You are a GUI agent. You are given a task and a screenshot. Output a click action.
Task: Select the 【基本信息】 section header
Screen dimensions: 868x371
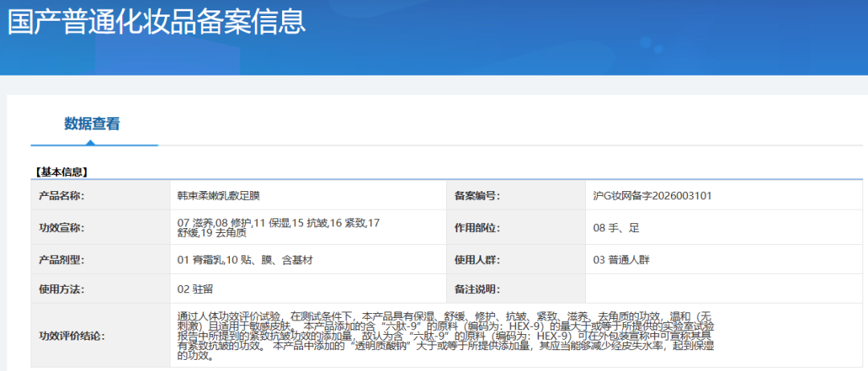click(x=61, y=172)
